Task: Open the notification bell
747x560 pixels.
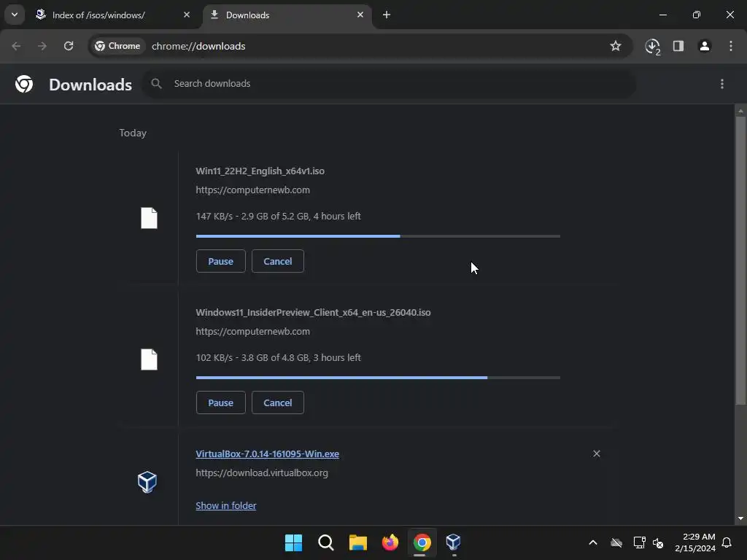Action: click(x=727, y=542)
